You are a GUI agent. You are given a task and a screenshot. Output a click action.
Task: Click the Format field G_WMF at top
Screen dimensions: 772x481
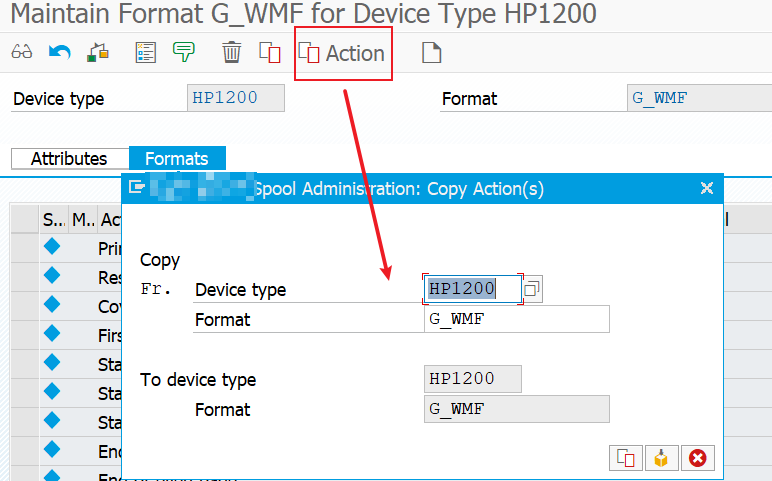pyautogui.click(x=699, y=98)
